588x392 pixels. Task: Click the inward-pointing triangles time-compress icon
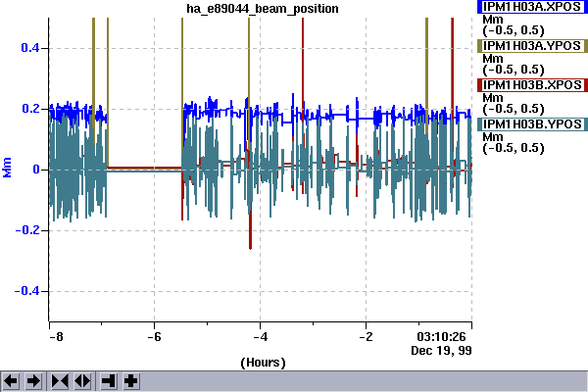pyautogui.click(x=59, y=380)
